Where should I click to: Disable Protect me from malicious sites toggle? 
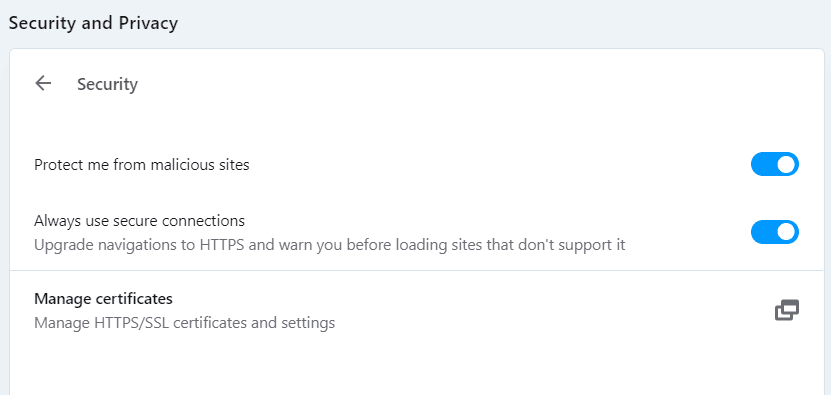pos(774,164)
